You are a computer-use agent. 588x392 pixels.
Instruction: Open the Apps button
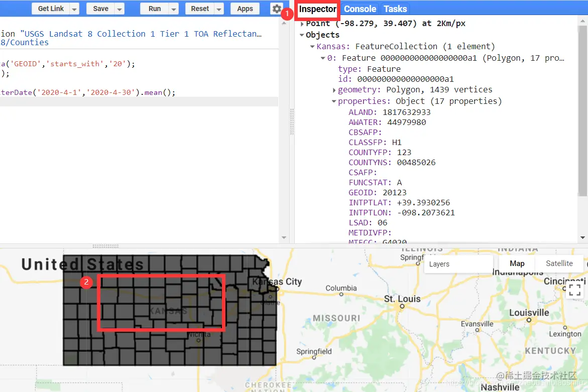pos(245,9)
